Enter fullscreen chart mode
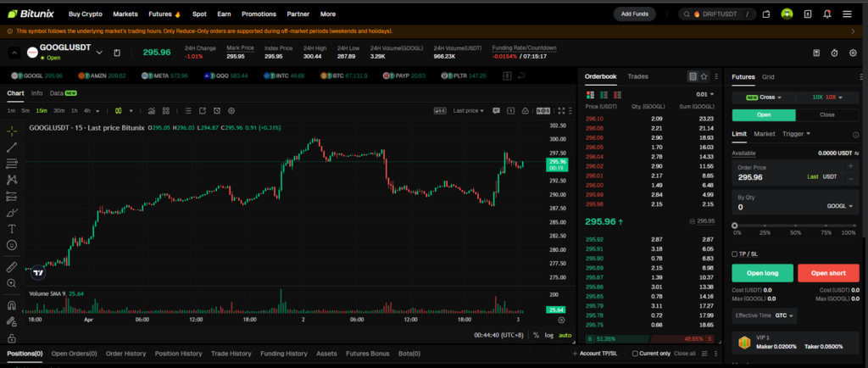The width and height of the screenshot is (868, 368). click(561, 111)
